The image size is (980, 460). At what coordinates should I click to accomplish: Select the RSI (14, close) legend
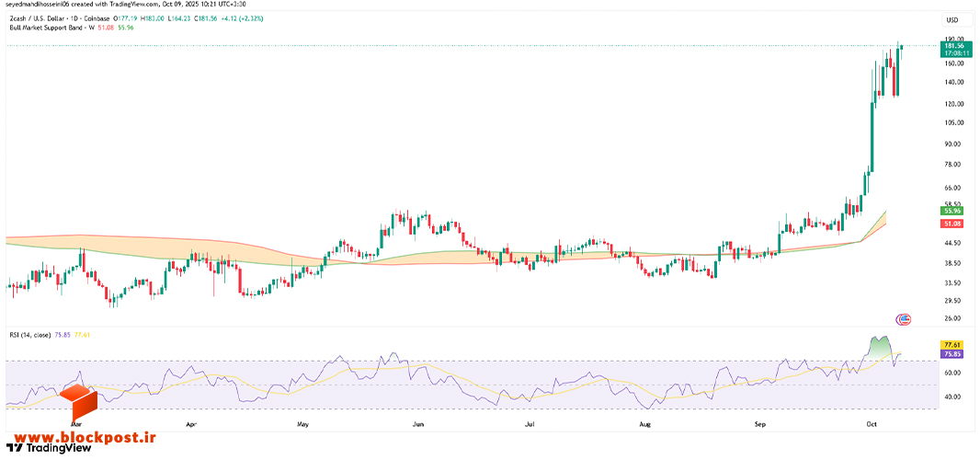pyautogui.click(x=30, y=335)
